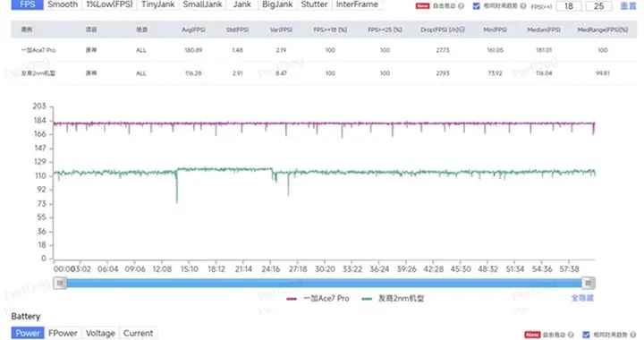Select the 友商2nm机型 table row name
Image resolution: width=644 pixels, height=340 pixels.
[x=38, y=73]
